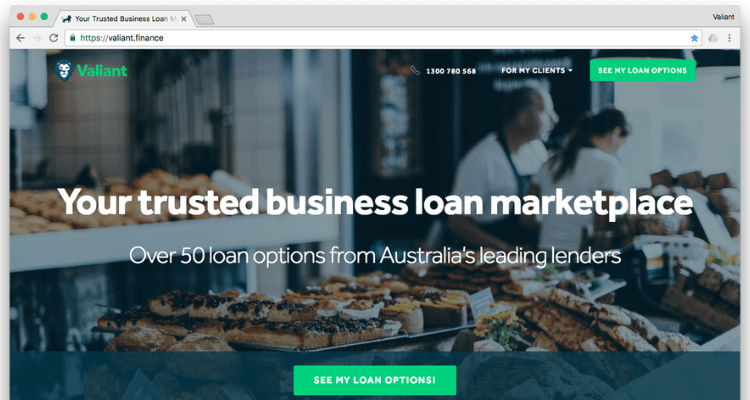Click the blue bookmark star icon
This screenshot has height=400, width=750.
(x=694, y=38)
